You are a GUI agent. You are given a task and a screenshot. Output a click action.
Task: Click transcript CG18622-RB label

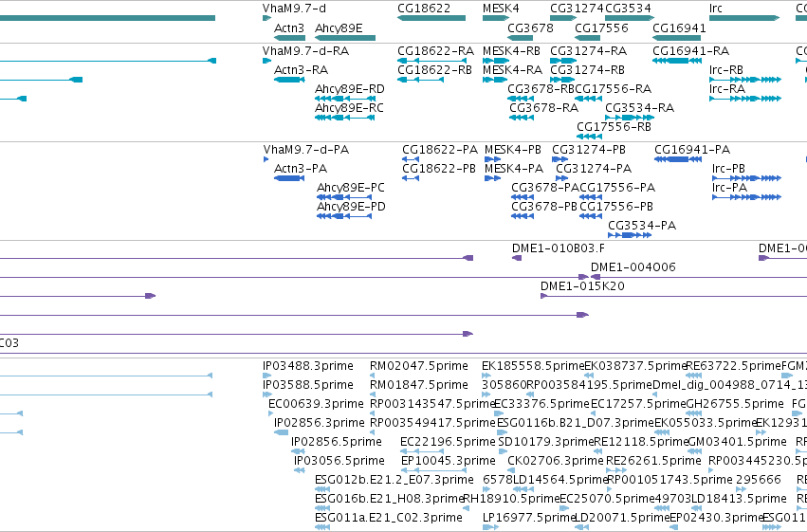434,69
